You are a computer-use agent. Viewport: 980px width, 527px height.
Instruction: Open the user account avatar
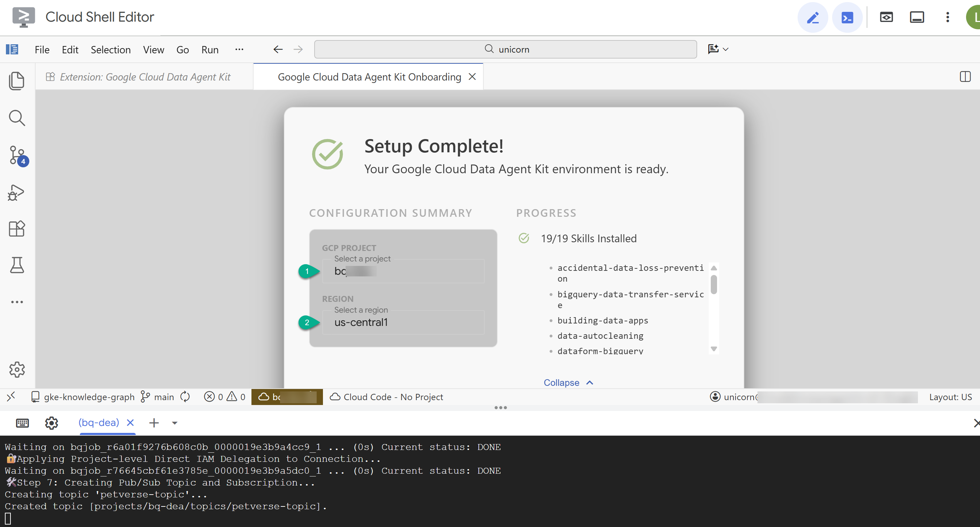click(x=973, y=17)
